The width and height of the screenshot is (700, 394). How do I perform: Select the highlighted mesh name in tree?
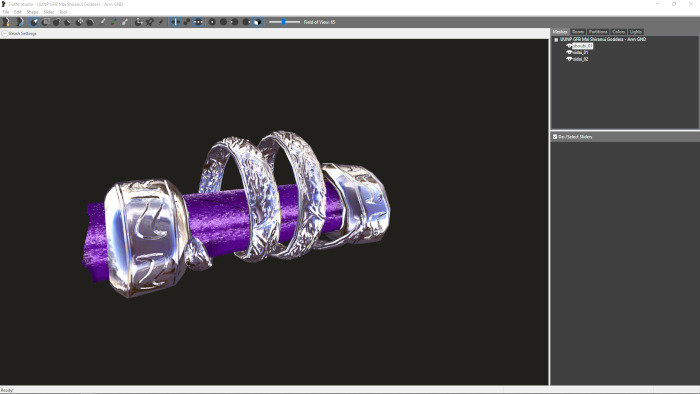tap(583, 46)
